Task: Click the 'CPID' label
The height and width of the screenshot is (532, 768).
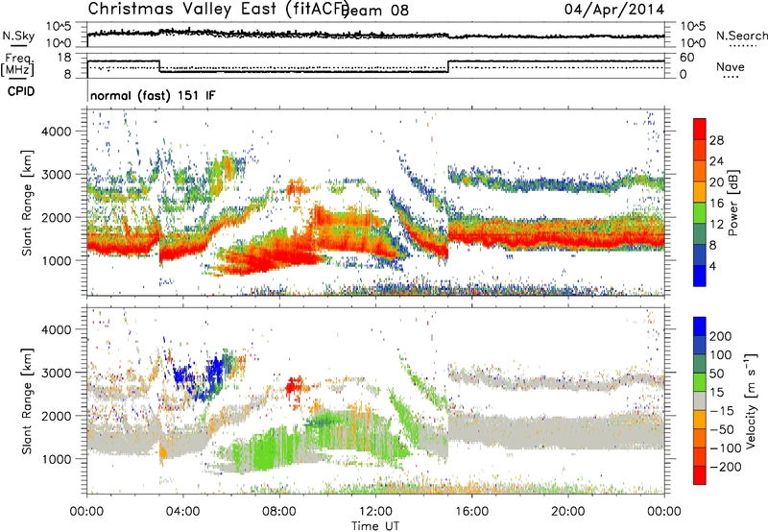Action: point(21,91)
